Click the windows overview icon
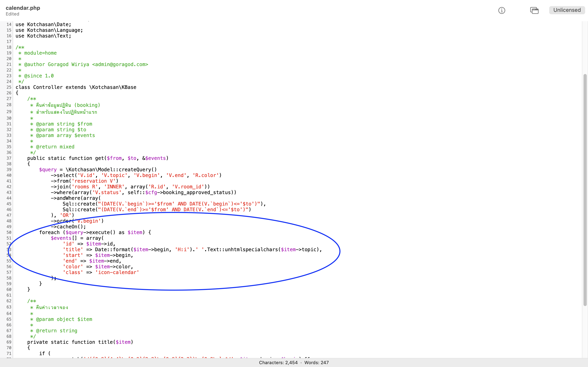Viewport: 588px width, 367px height. (x=534, y=10)
